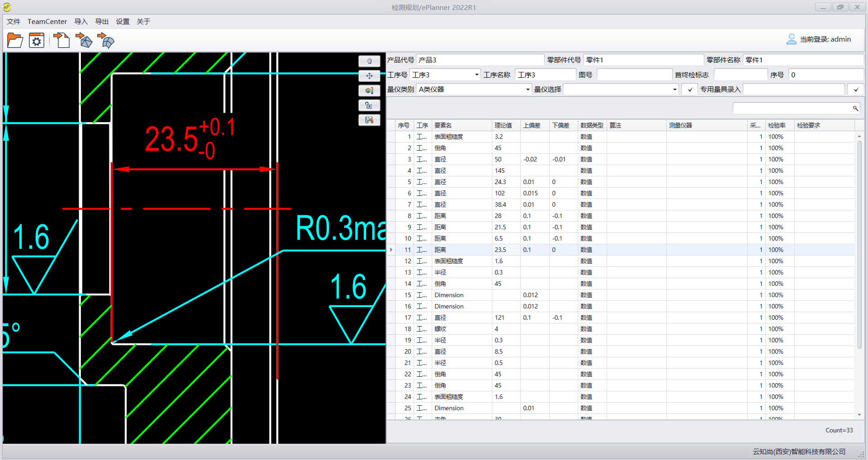The image size is (868, 460).
Task: Click the unlock padlock icon in viewer
Action: (x=369, y=105)
